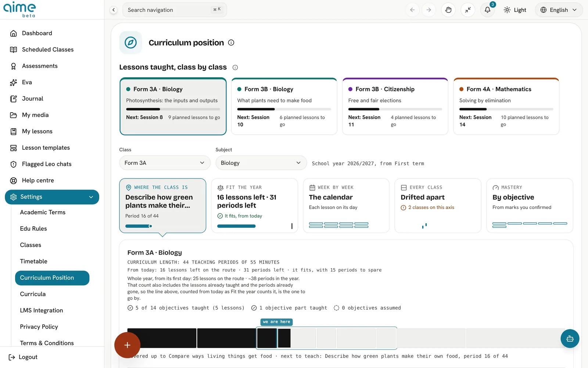Focus the Search navigation field
The height and width of the screenshot is (368, 588).
point(175,10)
